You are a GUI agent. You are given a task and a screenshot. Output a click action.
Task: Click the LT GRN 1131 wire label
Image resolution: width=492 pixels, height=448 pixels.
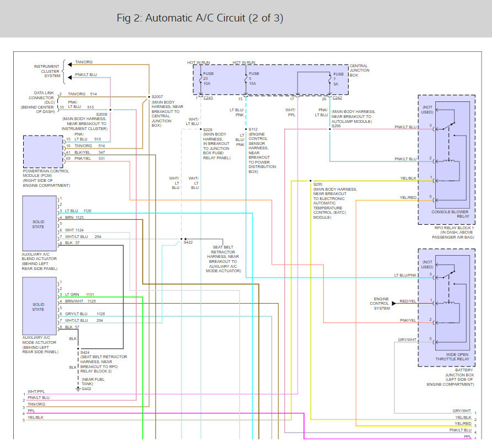coord(79,295)
